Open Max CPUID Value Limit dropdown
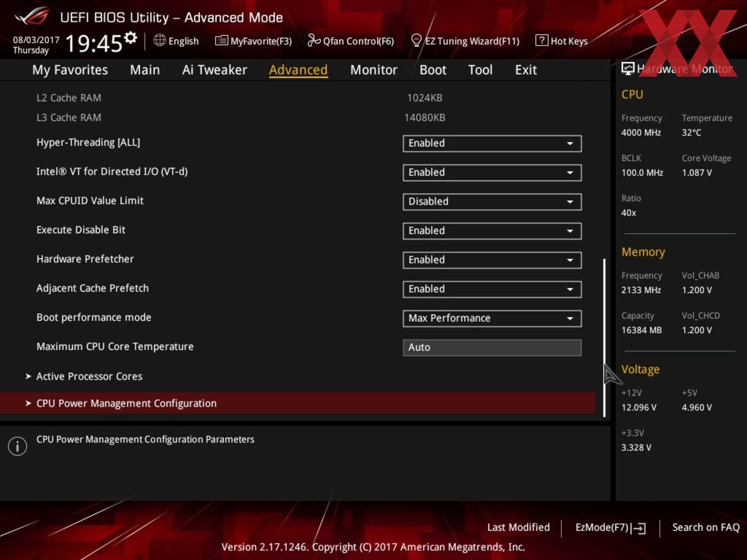 (492, 201)
